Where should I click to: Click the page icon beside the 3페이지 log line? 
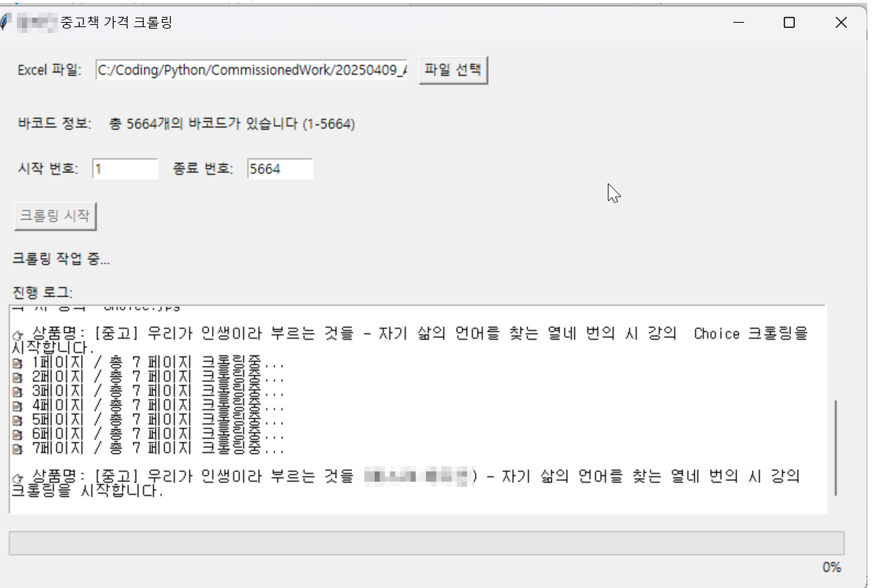click(x=18, y=392)
